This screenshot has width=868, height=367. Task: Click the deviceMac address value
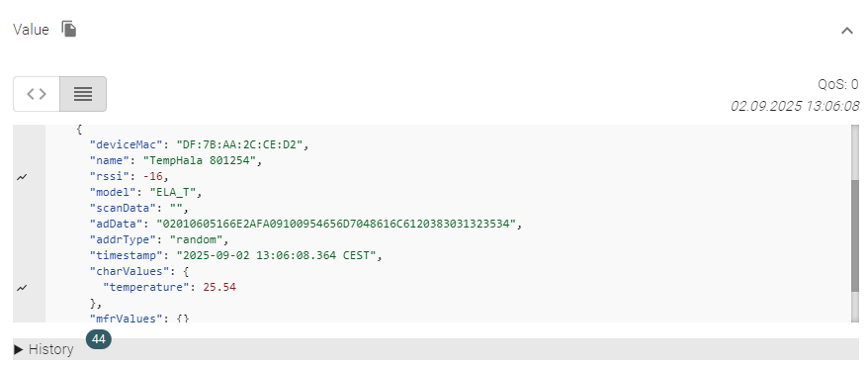pyautogui.click(x=239, y=144)
